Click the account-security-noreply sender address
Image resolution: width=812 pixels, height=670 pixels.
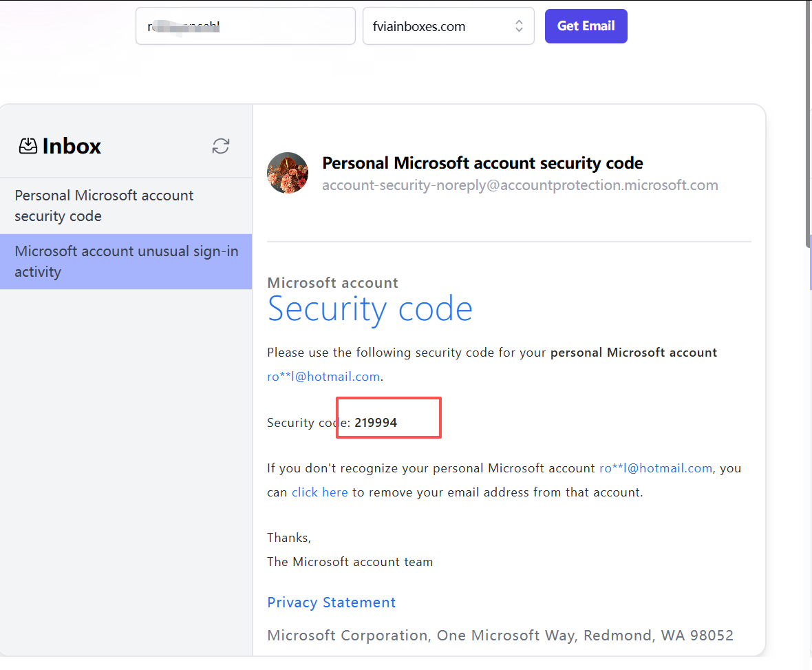click(520, 185)
